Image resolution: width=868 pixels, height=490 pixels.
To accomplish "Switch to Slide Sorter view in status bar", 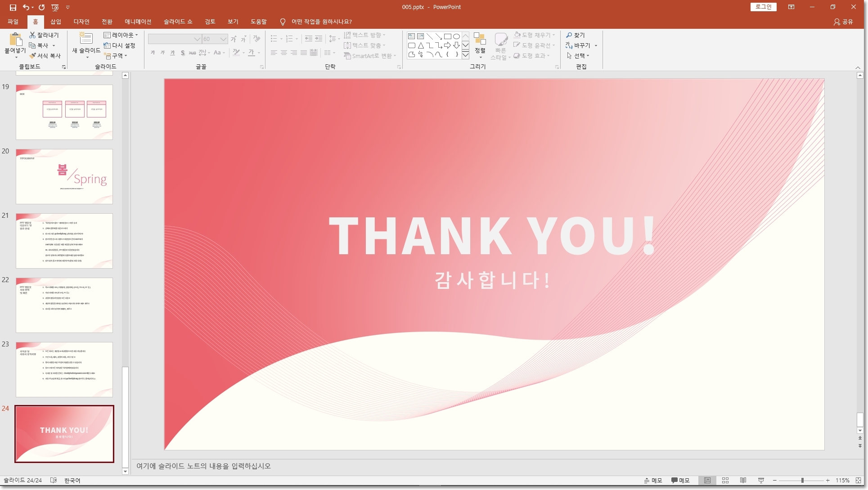I will tap(725, 481).
